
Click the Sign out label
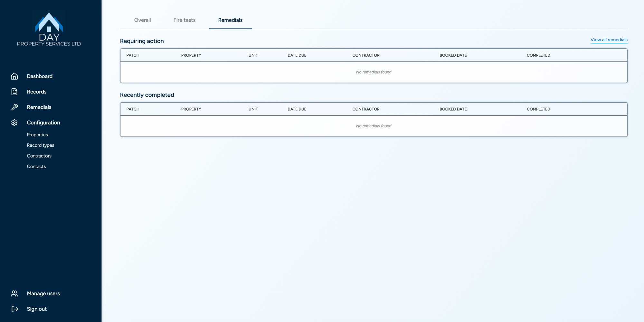(37, 309)
